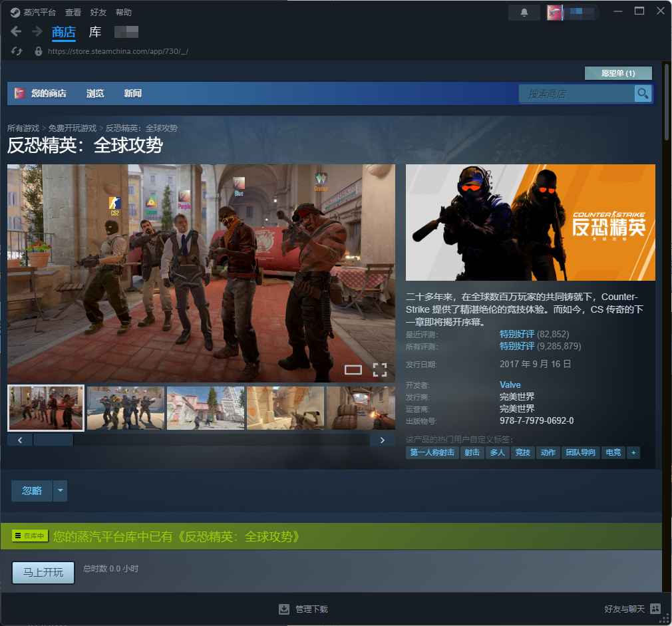Image resolution: width=672 pixels, height=626 pixels.
Task: Select the second screenshot thumbnail
Action: click(x=125, y=407)
